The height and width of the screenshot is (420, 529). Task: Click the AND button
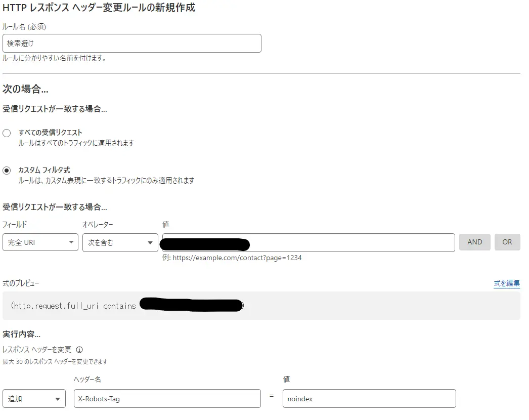(x=475, y=242)
